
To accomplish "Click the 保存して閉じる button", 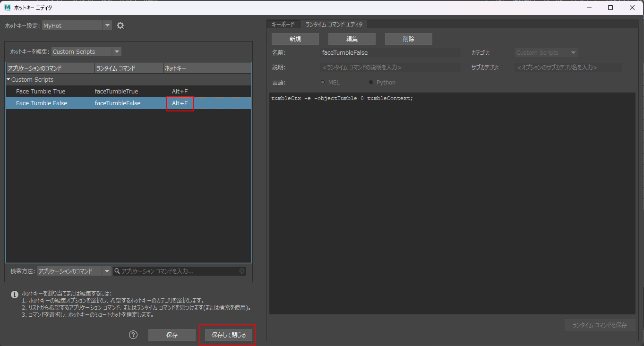I will point(229,335).
